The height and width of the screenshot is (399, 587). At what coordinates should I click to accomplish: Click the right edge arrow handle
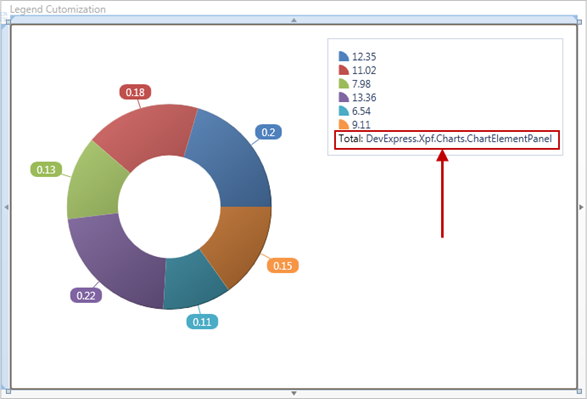[x=581, y=207]
